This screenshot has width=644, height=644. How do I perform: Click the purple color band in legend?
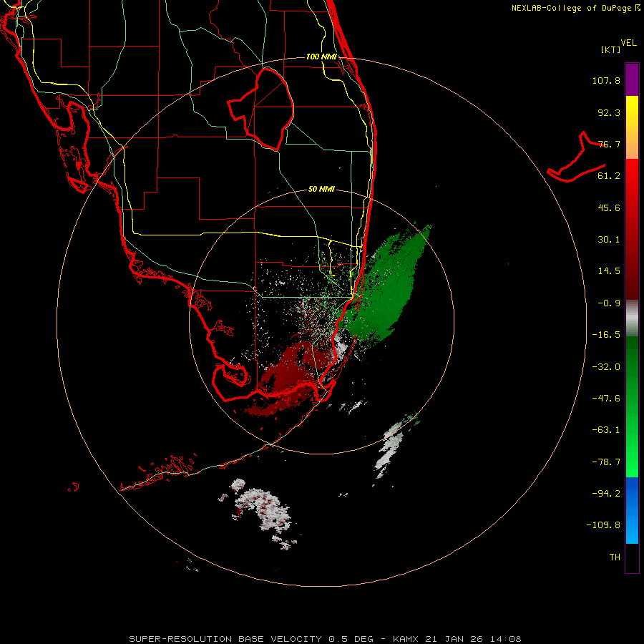632,79
